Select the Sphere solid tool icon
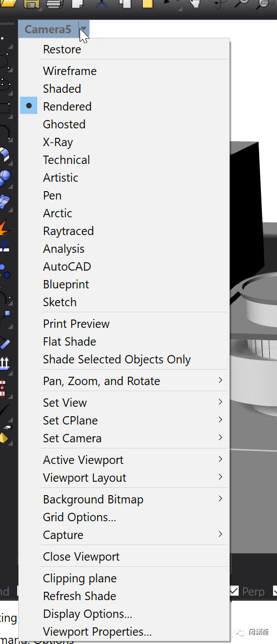The image size is (277, 644). tap(4, 178)
